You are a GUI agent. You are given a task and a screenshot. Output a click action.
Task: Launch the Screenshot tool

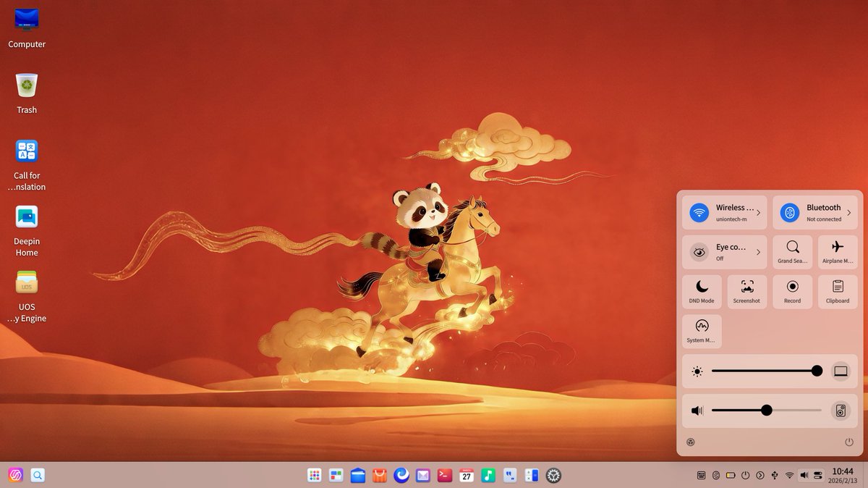tap(746, 291)
